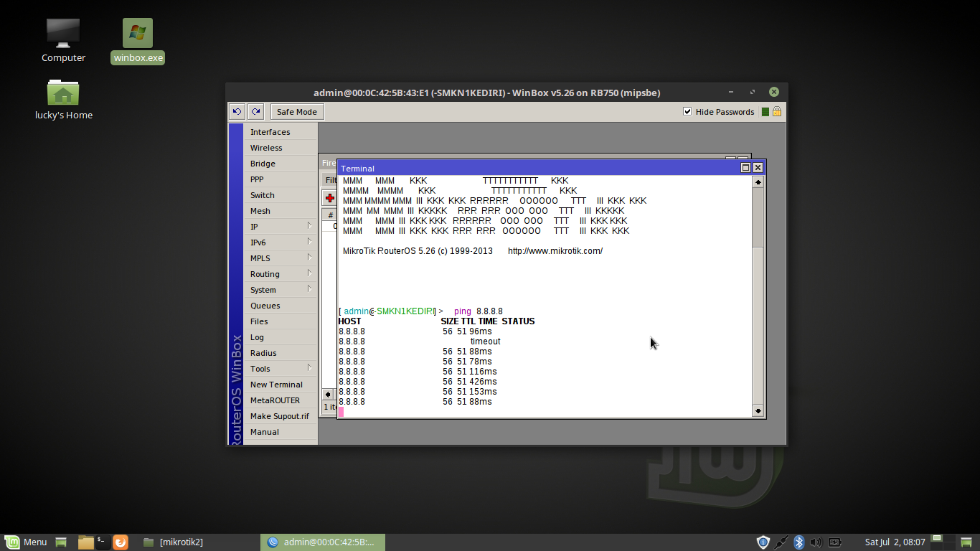Click the Bluetooth tray icon

(798, 542)
